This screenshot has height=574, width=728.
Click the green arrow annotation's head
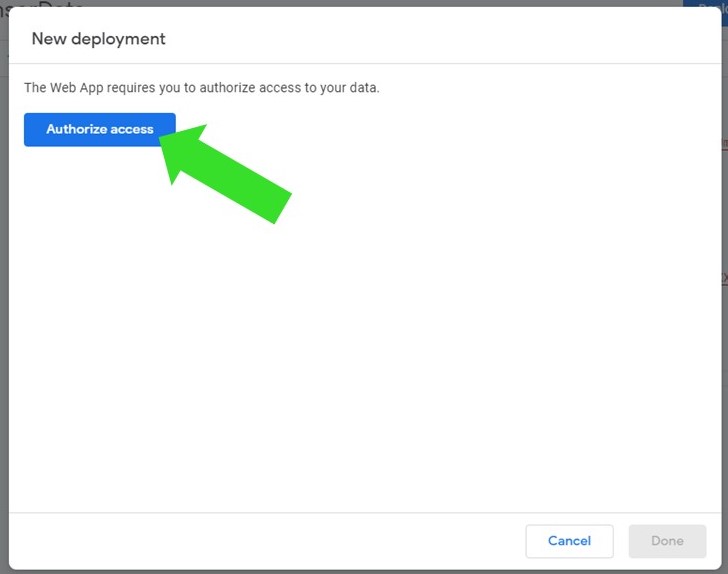[186, 147]
